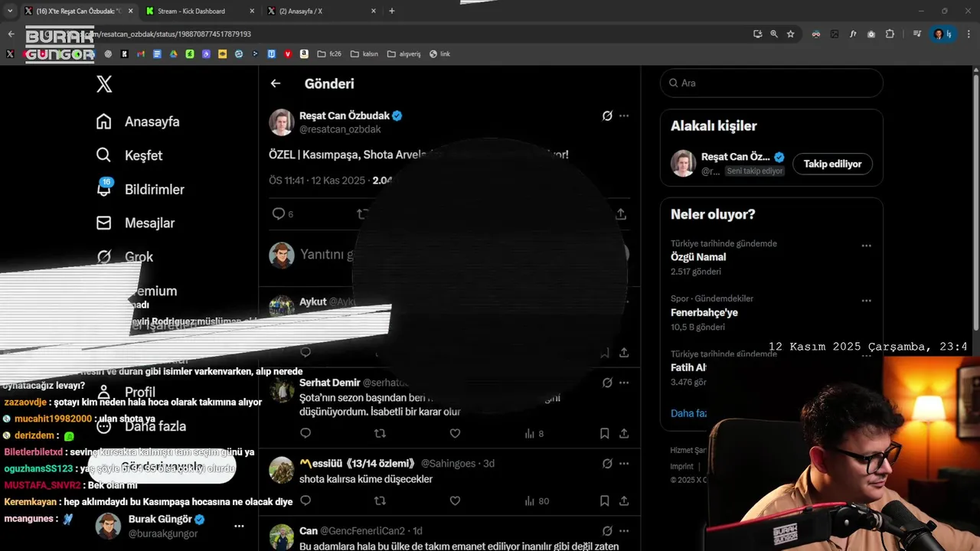Reply to Serhat Demir's comment

305,433
